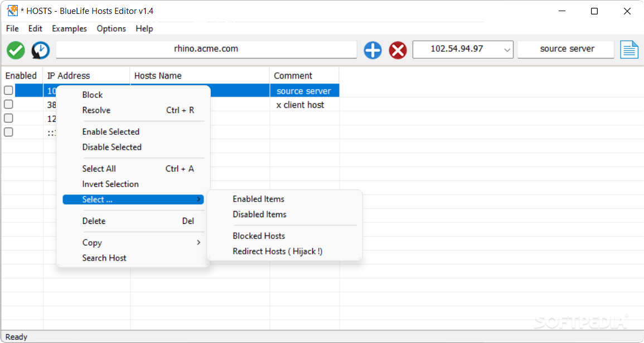This screenshot has height=343, width=644.
Task: Open the Examples menu
Action: pyautogui.click(x=69, y=28)
